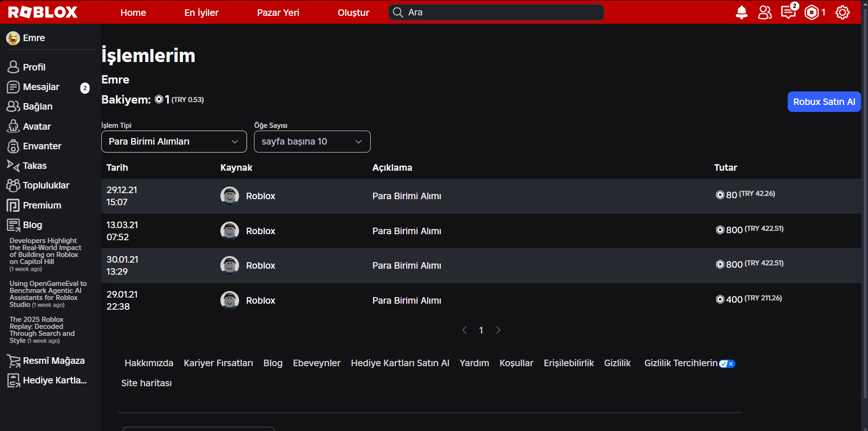Click Para Birimi Alımı in 30.01.21 row
868x431 pixels.
click(407, 265)
